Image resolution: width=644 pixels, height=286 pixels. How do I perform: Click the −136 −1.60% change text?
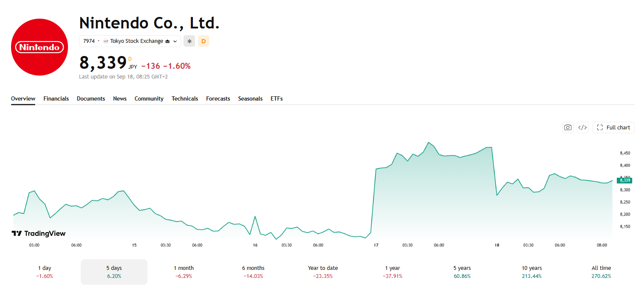click(x=166, y=66)
